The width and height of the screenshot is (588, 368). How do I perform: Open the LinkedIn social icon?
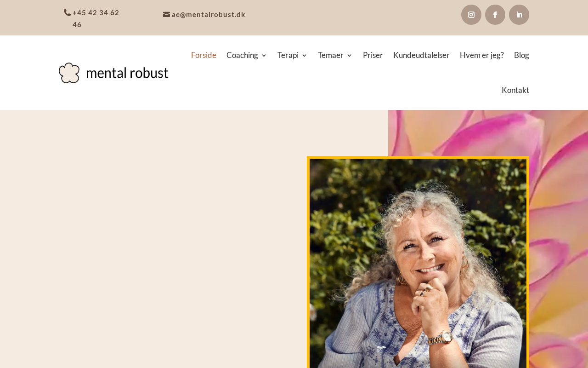coord(519,15)
